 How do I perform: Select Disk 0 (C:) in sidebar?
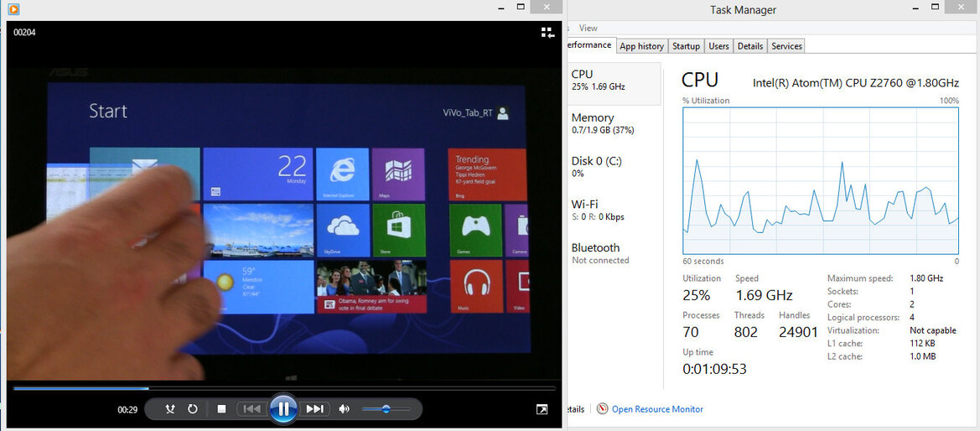(614, 166)
